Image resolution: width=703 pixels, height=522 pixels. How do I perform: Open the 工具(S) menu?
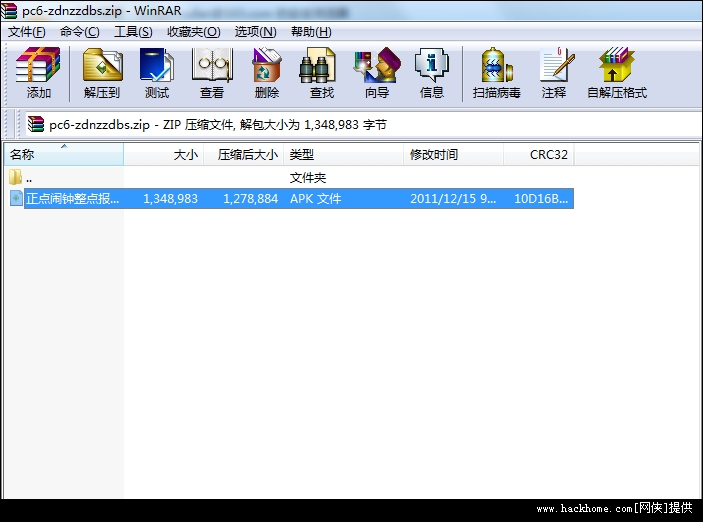click(133, 32)
